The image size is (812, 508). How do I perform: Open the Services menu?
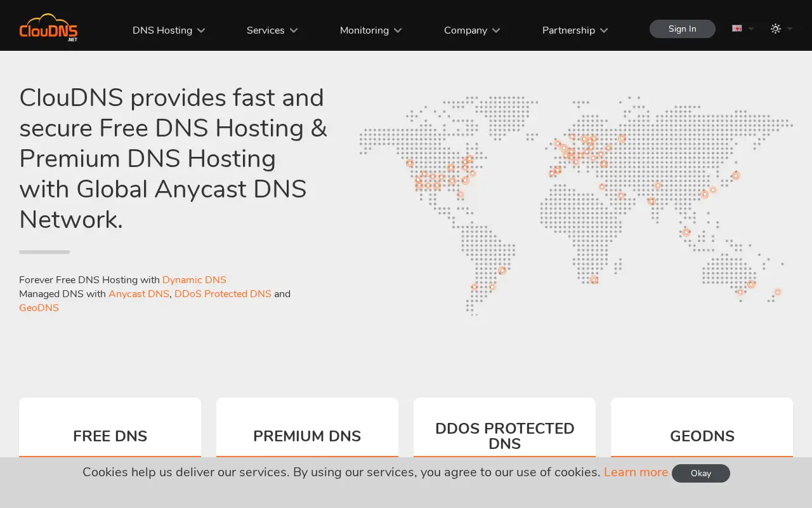(x=272, y=30)
